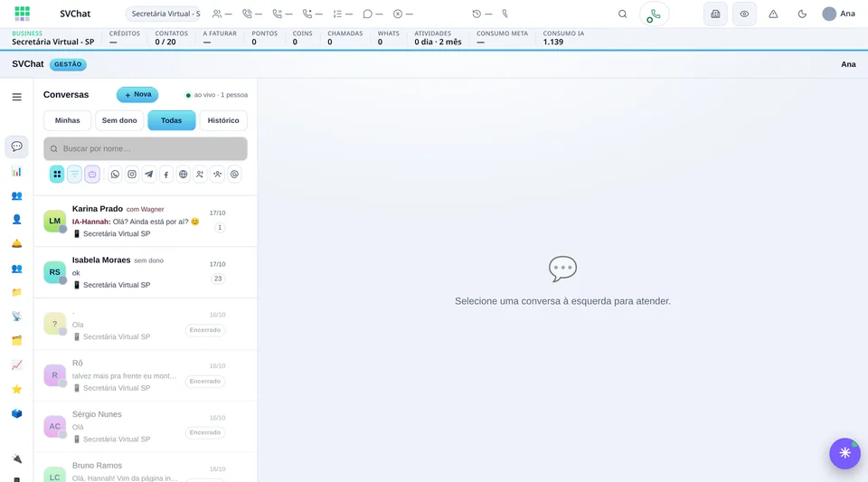Open the blue cube sidebar icon

point(16,413)
